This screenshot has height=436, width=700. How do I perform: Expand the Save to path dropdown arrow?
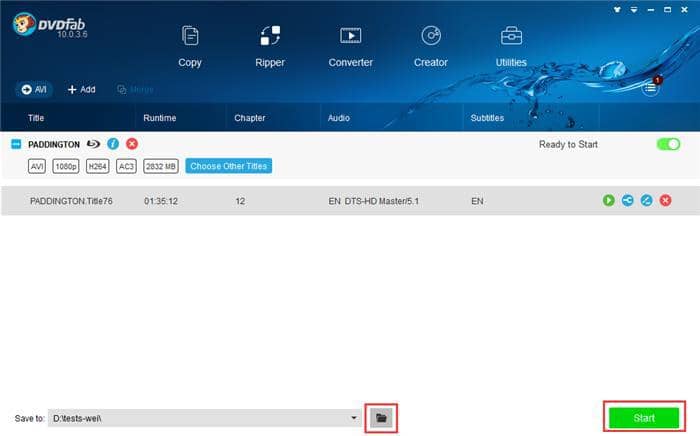tap(354, 418)
